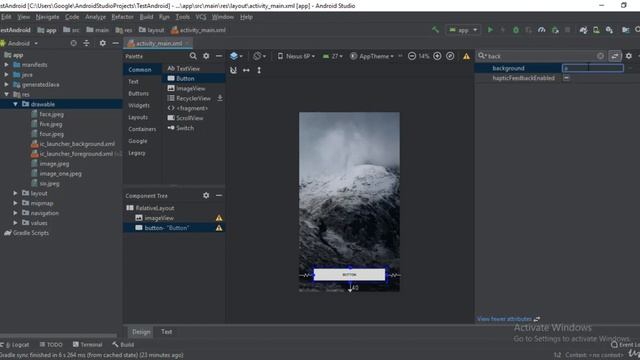Open the profiler gauge icon

pos(542,30)
